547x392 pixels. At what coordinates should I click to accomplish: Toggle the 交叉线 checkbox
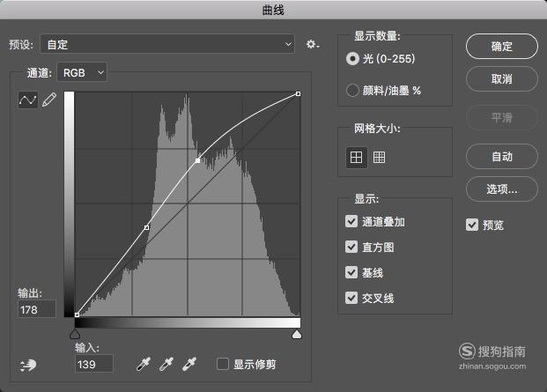[351, 298]
